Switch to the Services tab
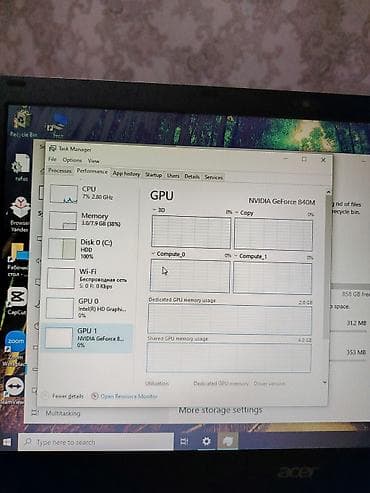Image resolution: width=370 pixels, height=493 pixels. tap(214, 177)
